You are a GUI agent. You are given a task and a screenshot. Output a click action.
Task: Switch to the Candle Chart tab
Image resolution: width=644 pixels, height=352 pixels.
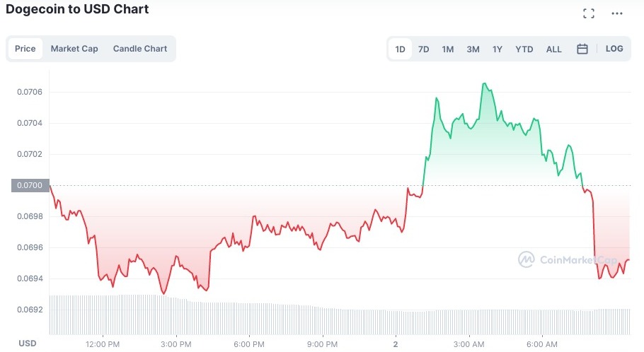140,49
